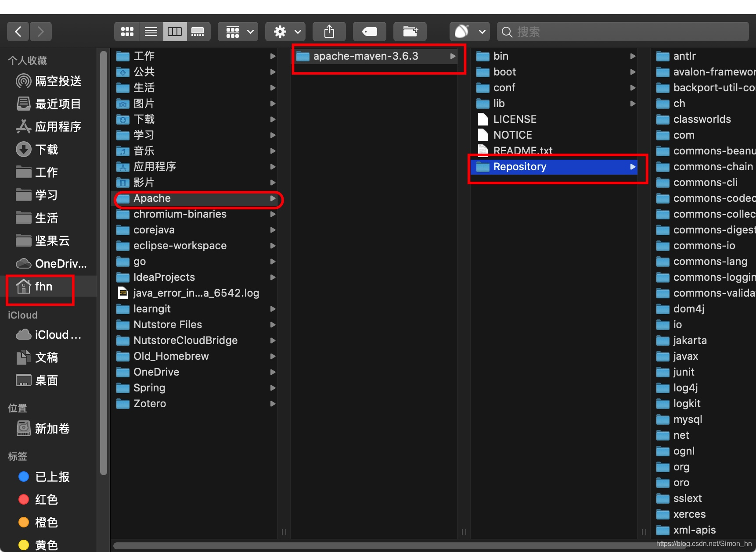The width and height of the screenshot is (756, 552).
Task: Expand the IdeaProjects folder arrow
Action: 273,277
